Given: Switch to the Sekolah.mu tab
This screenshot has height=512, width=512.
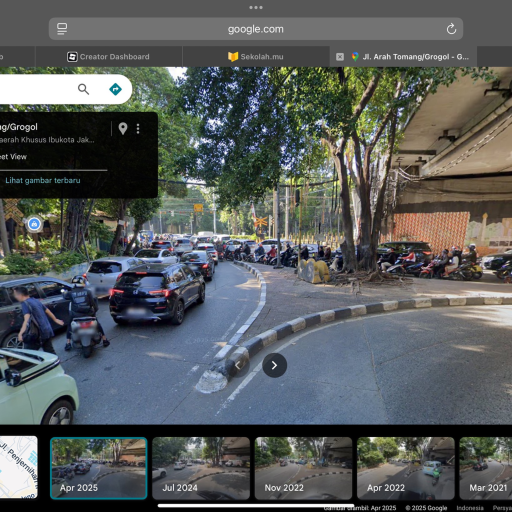Looking at the screenshot, I should click(x=256, y=57).
